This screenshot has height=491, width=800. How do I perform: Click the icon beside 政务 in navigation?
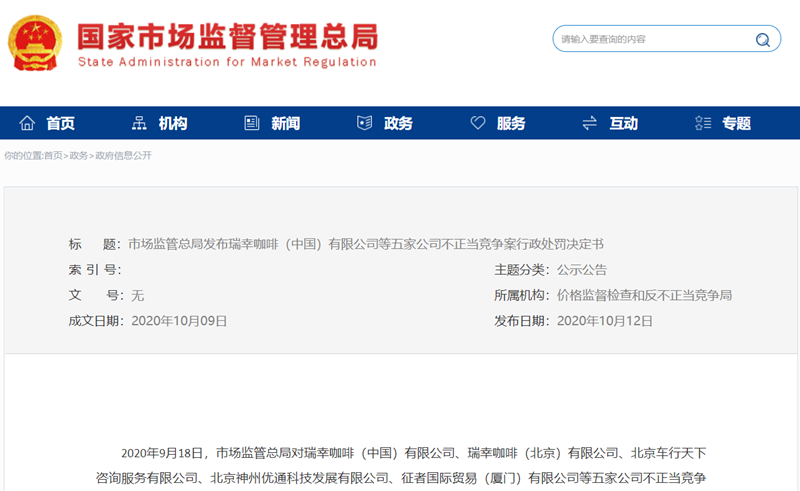(x=365, y=123)
